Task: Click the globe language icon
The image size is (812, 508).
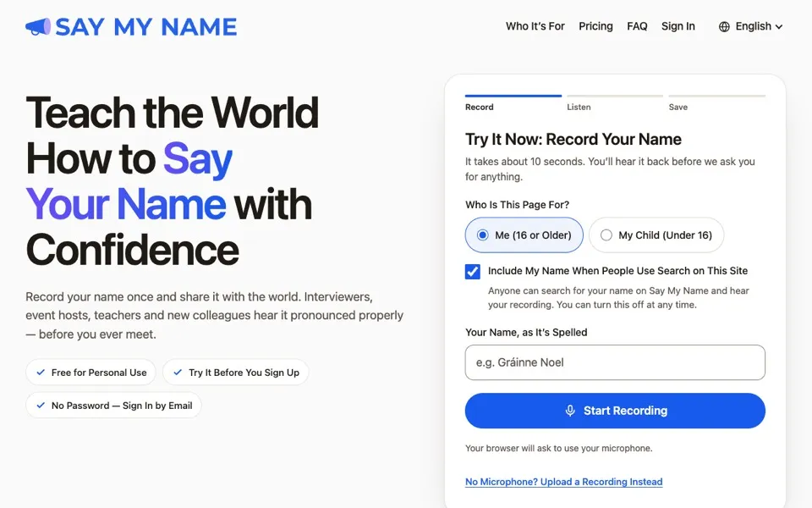Action: tap(724, 26)
